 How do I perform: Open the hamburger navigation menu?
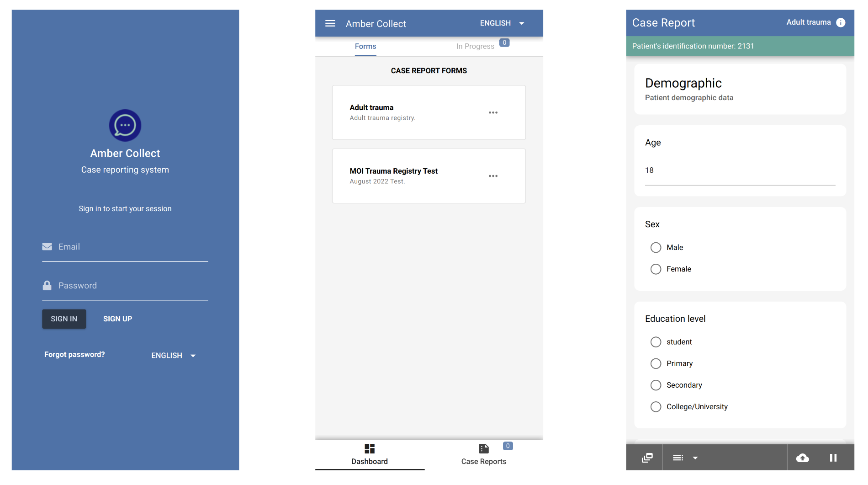330,23
